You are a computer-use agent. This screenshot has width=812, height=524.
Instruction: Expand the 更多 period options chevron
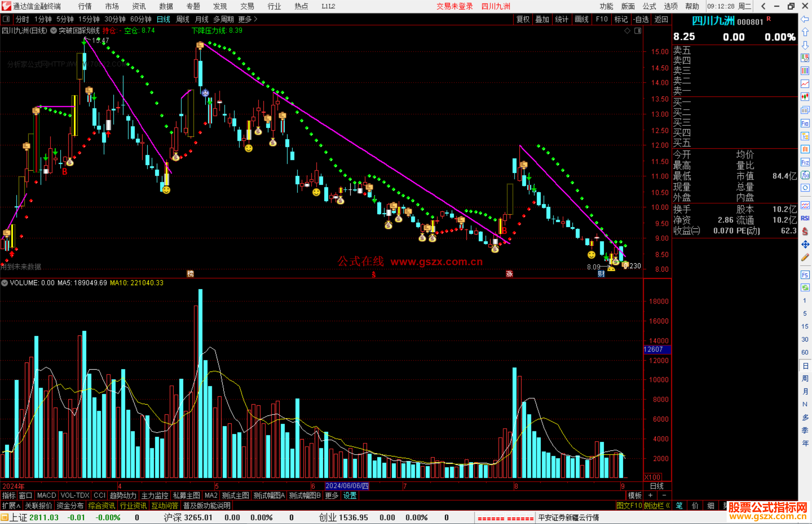click(256, 19)
